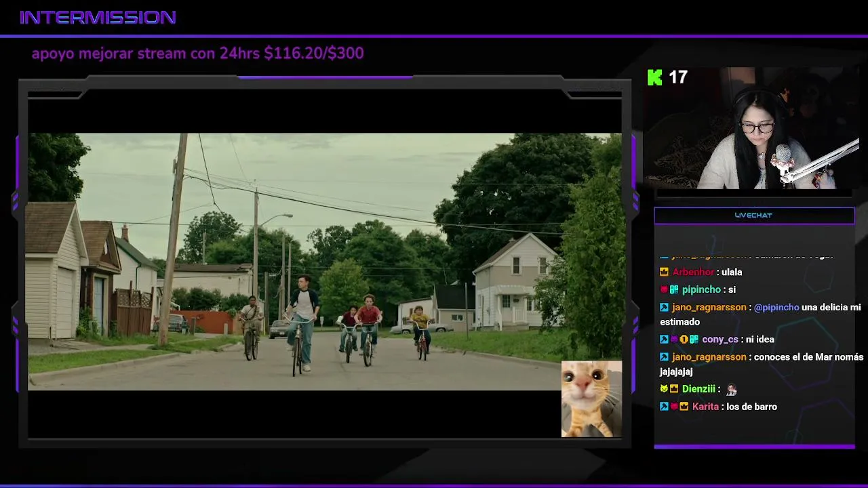The width and height of the screenshot is (868, 488).
Task: Click the movie video showing kids on bikes
Action: (x=324, y=262)
